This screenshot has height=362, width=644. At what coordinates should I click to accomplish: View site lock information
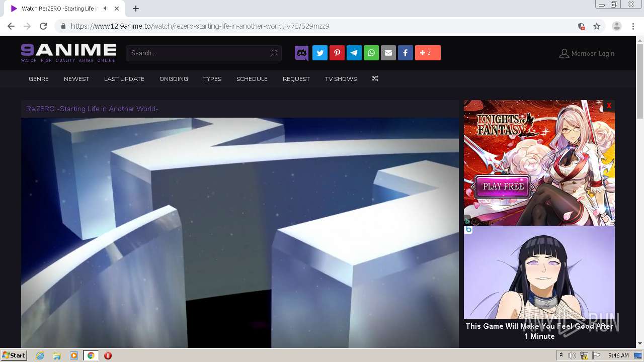[63, 26]
